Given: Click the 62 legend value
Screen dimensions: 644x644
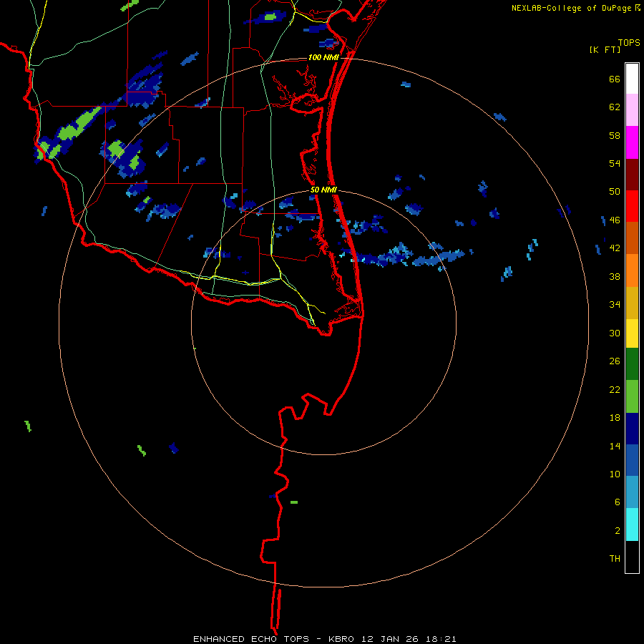Looking at the screenshot, I should [615, 107].
